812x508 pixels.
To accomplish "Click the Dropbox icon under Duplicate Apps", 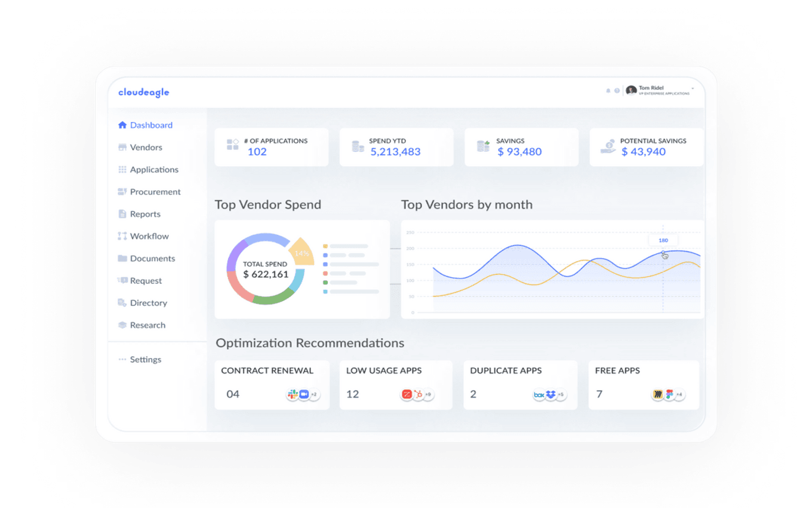I will coord(550,394).
